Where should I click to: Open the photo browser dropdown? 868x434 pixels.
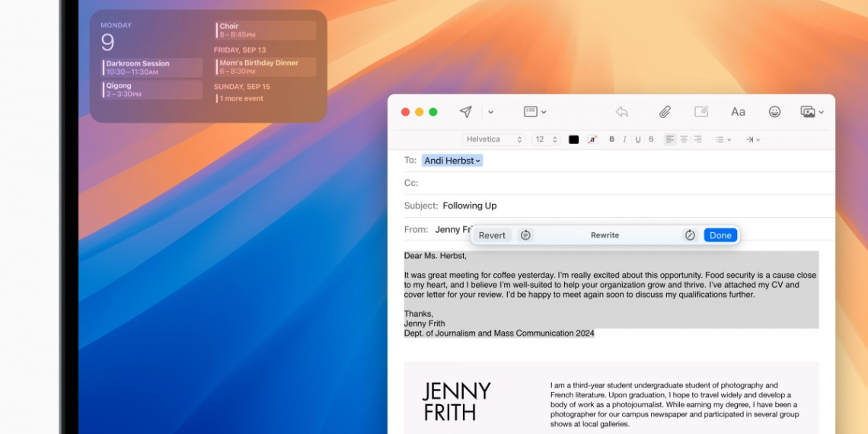click(x=812, y=112)
